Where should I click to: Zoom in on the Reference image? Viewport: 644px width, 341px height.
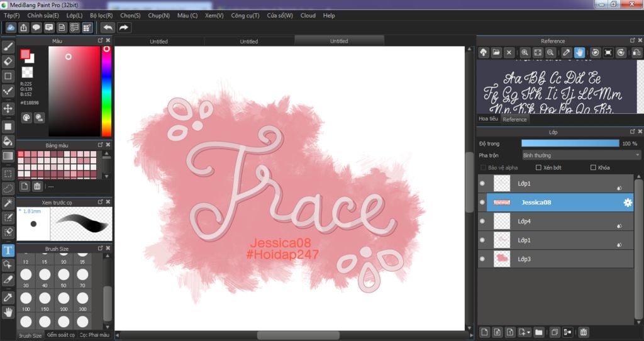[x=525, y=53]
